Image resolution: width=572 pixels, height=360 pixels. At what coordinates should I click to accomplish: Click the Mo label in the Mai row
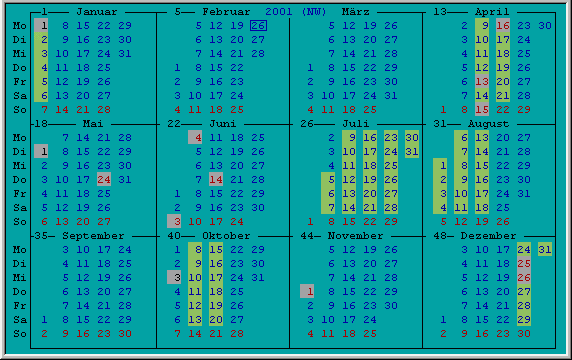pos(20,138)
